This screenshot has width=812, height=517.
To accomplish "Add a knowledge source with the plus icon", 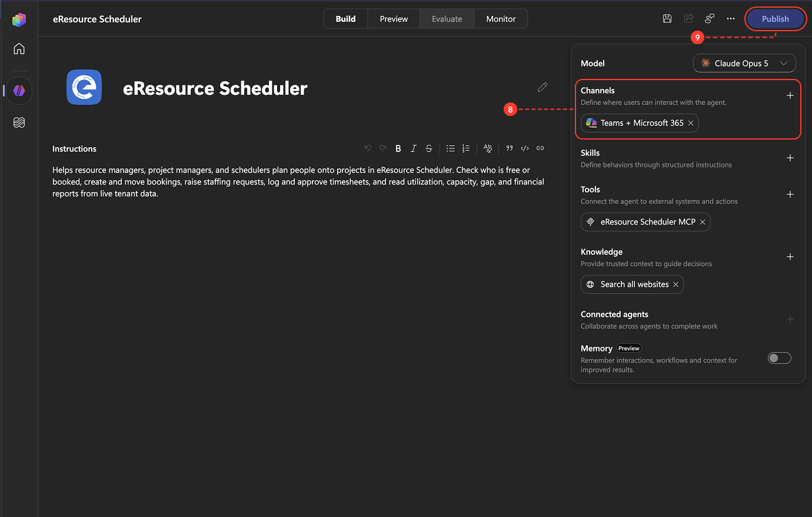I will [x=790, y=257].
